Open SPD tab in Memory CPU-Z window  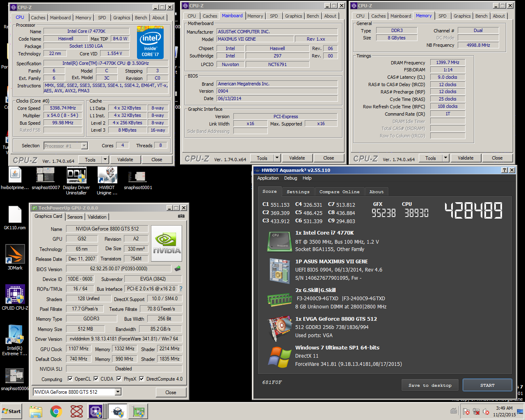pos(443,16)
